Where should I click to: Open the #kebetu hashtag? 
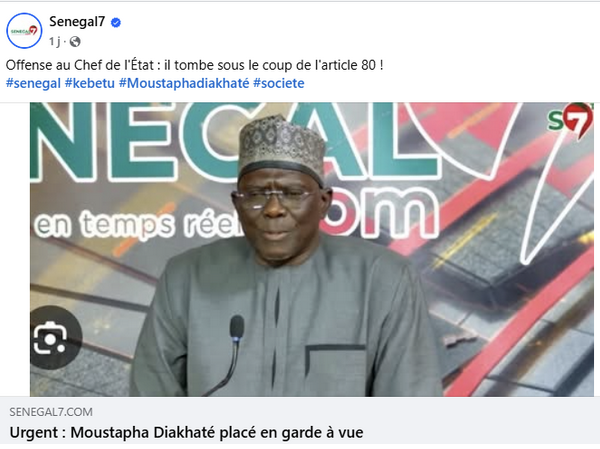(x=90, y=83)
